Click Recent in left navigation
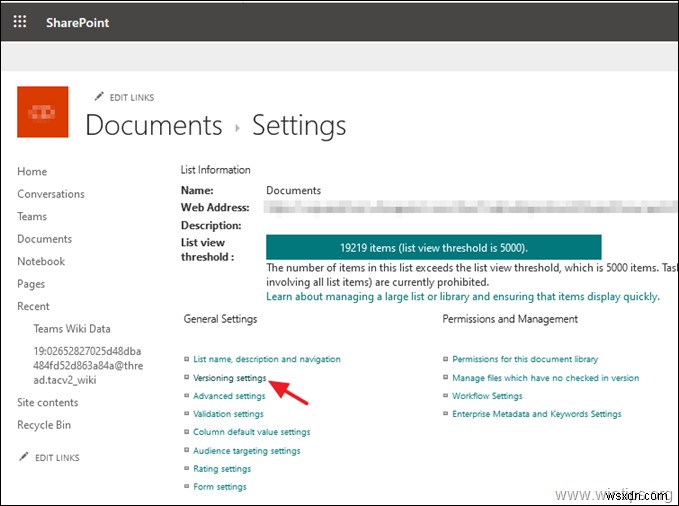 tap(33, 306)
